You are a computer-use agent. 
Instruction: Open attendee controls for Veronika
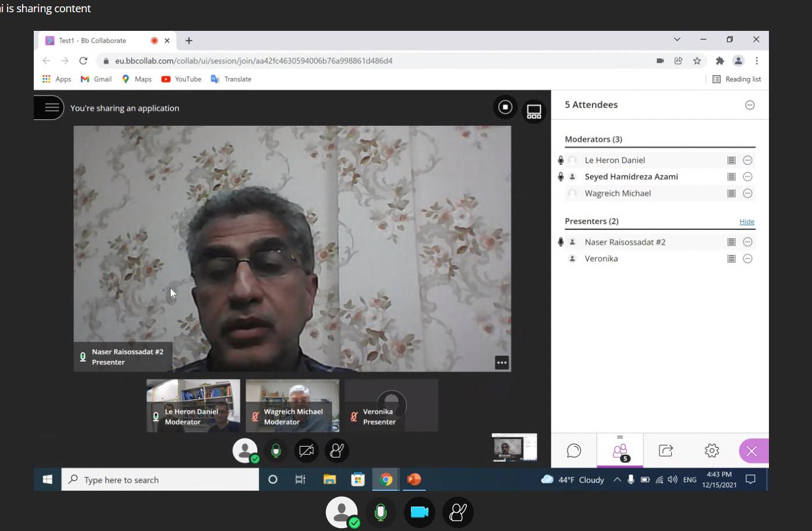click(748, 259)
